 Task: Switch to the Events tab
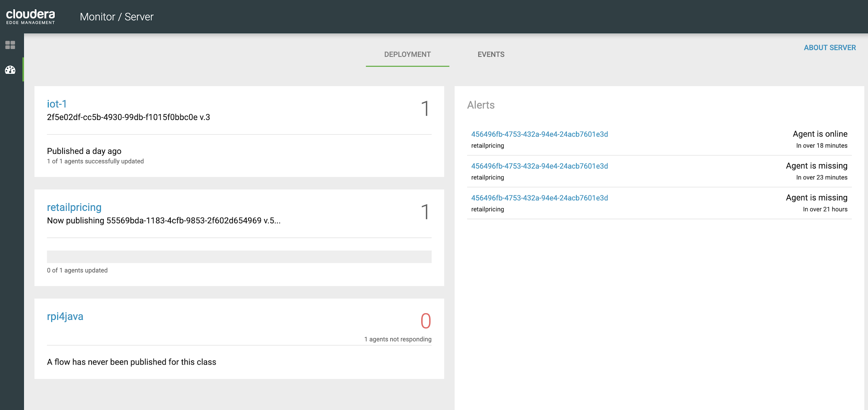tap(491, 54)
